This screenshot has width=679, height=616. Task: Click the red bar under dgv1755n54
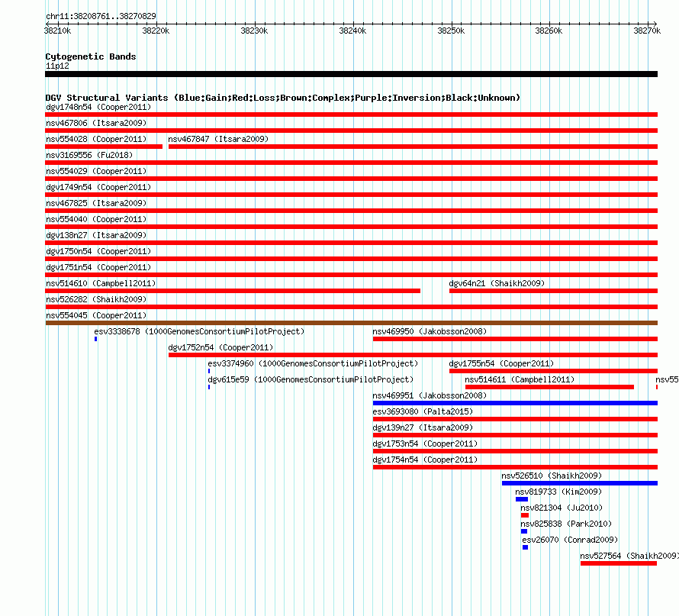(x=553, y=371)
